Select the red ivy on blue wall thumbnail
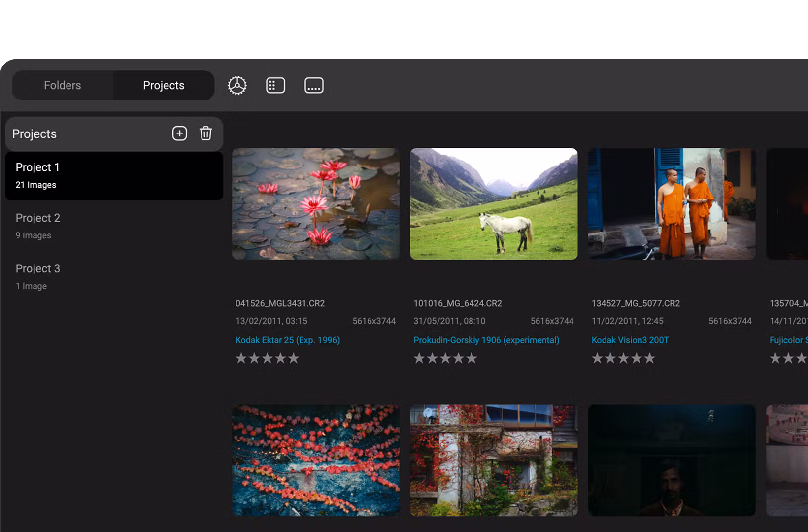 tap(316, 461)
